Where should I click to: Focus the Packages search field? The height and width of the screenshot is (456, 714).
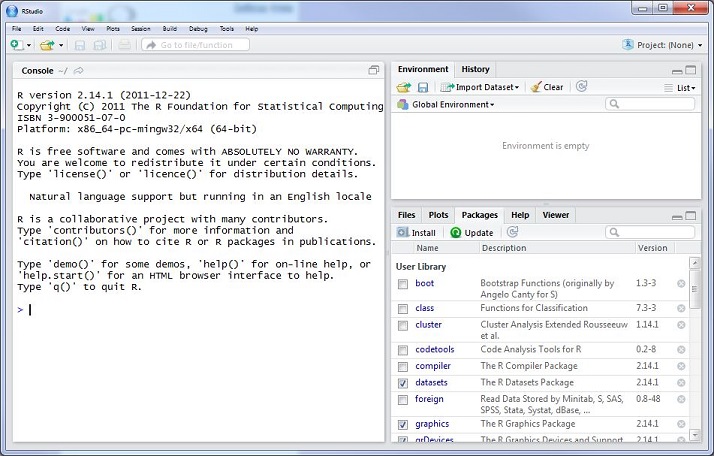pos(650,232)
